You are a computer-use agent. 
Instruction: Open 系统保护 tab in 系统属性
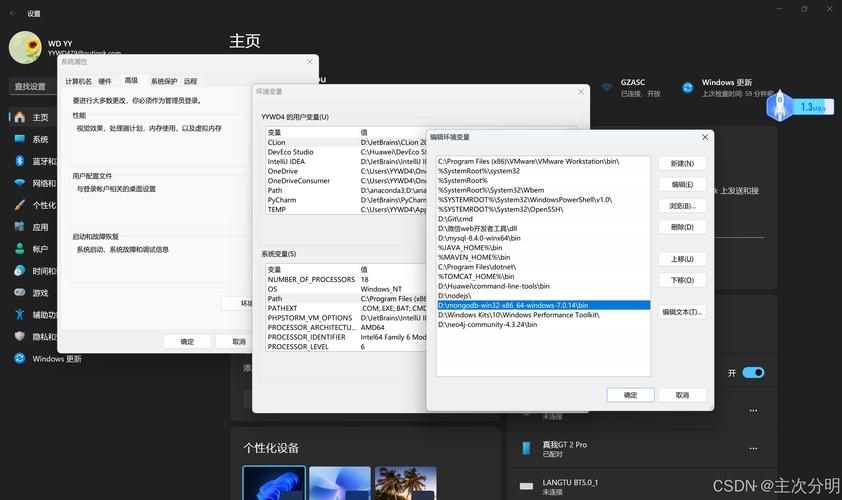click(164, 81)
